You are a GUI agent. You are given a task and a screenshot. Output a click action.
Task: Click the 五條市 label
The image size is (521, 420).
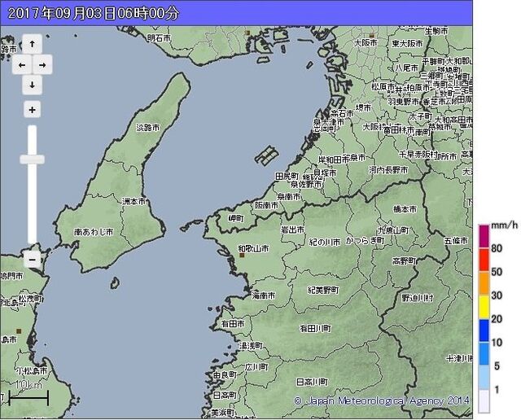pos(456,240)
